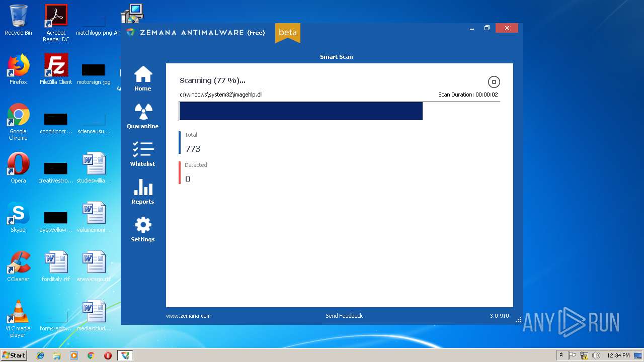Select the Firefox desktop shortcut

(x=18, y=69)
